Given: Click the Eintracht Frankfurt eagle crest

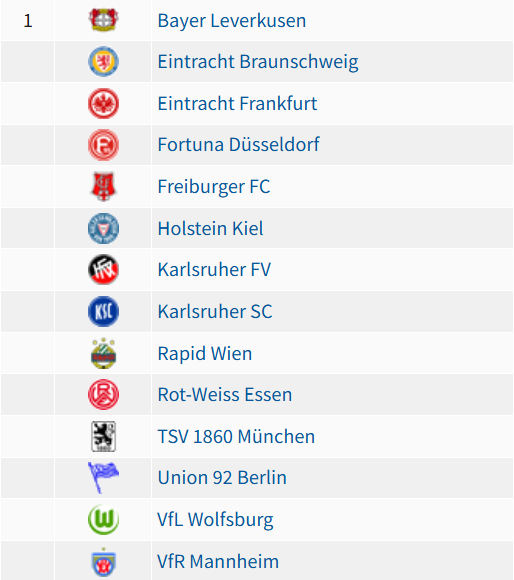Looking at the screenshot, I should [x=104, y=104].
